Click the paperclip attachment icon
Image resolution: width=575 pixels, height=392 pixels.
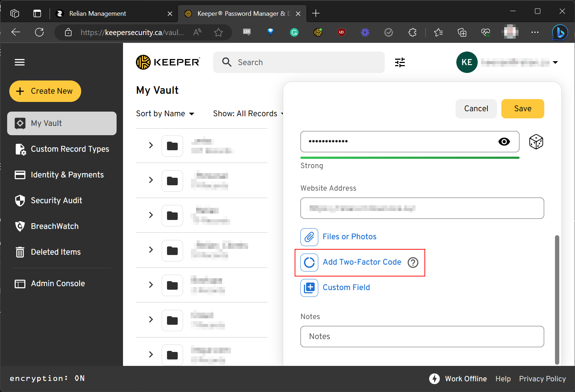click(309, 237)
